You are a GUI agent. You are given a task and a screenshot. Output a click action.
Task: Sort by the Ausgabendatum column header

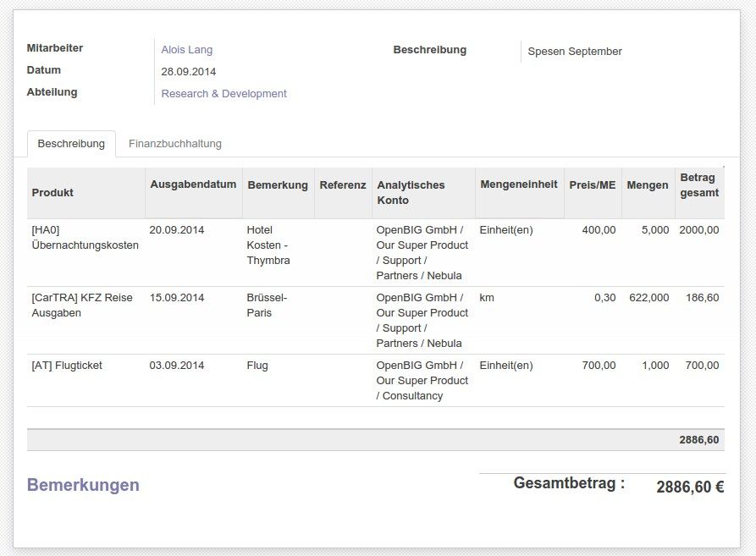click(193, 184)
